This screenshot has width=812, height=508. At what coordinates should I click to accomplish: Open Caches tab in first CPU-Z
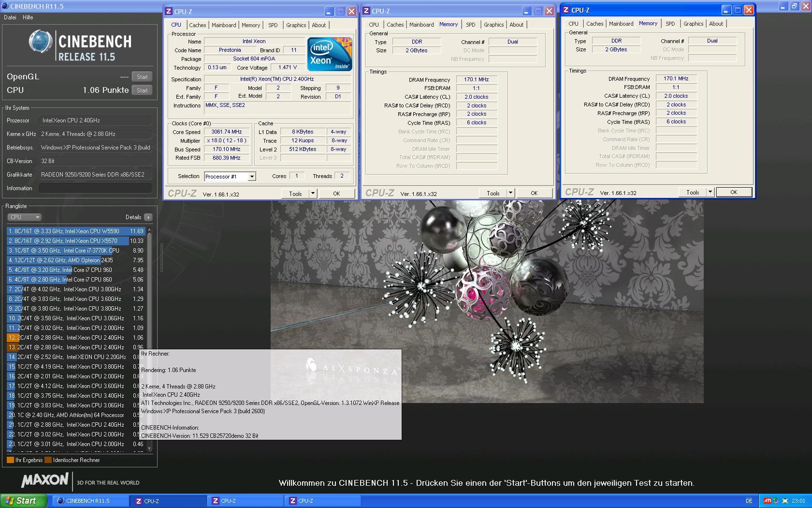(197, 25)
